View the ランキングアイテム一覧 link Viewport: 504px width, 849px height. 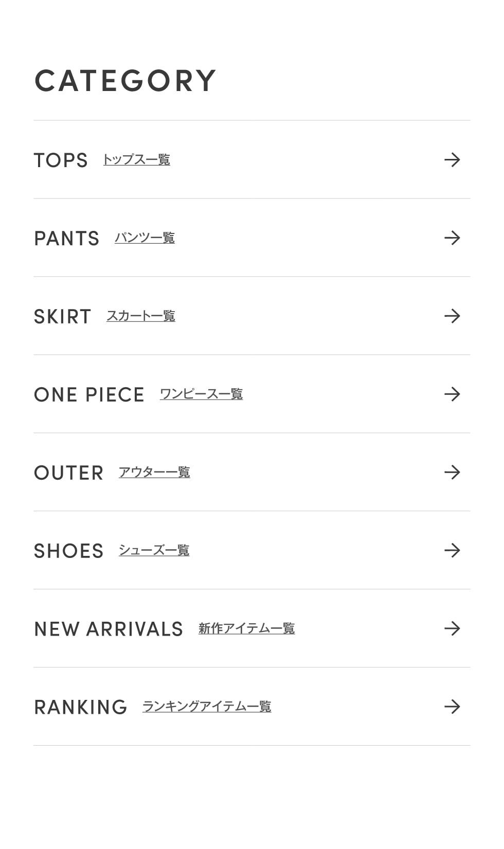[x=206, y=707]
